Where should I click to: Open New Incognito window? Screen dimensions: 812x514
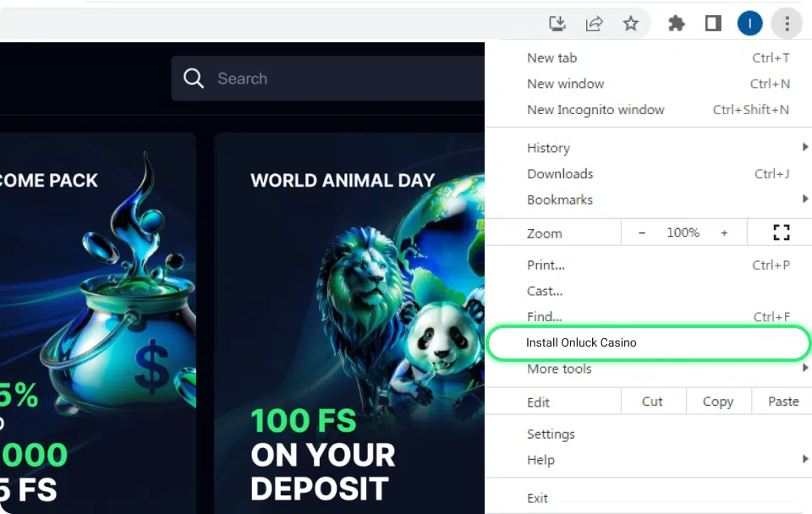tap(595, 110)
